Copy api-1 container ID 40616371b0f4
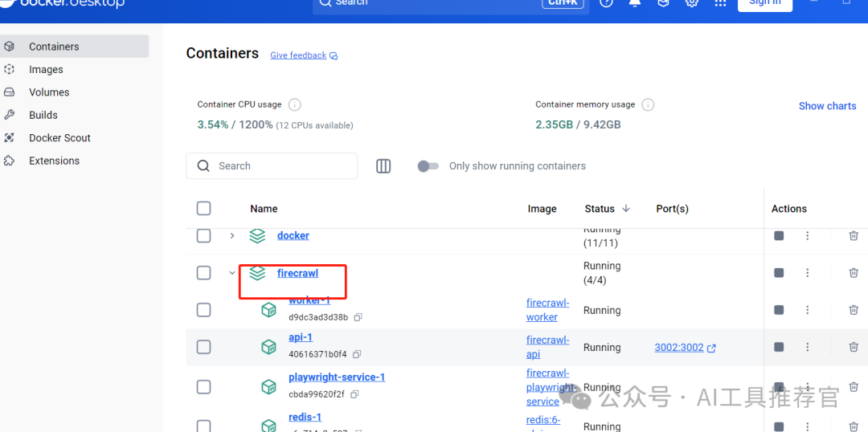The image size is (868, 432). (357, 354)
